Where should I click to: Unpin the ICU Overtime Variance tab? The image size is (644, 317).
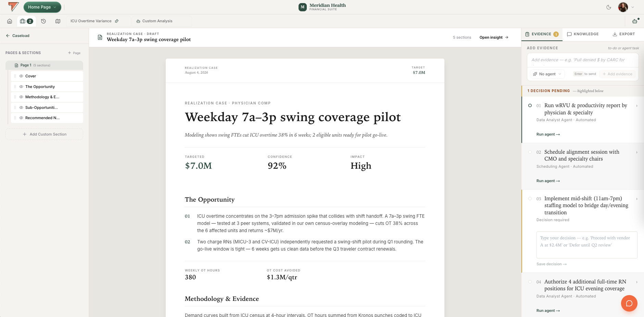tap(117, 21)
